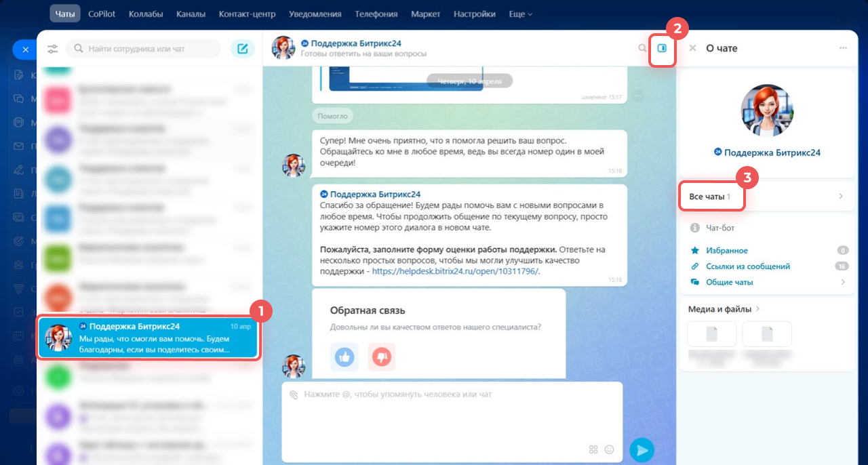Open the apps grid icon in composer
The height and width of the screenshot is (465, 868).
(x=593, y=449)
